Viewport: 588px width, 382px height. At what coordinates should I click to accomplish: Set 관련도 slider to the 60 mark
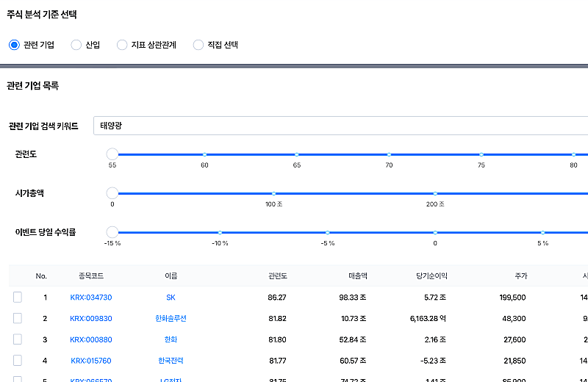(x=204, y=154)
